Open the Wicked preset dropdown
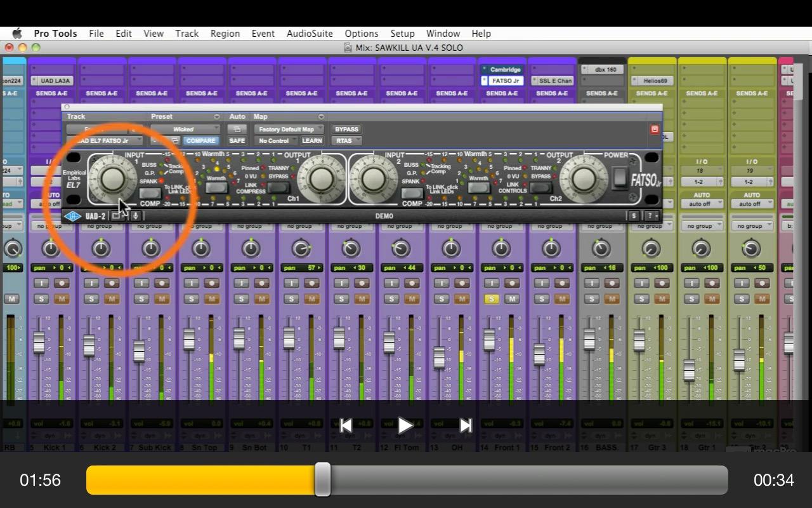The height and width of the screenshot is (508, 812). coord(187,130)
